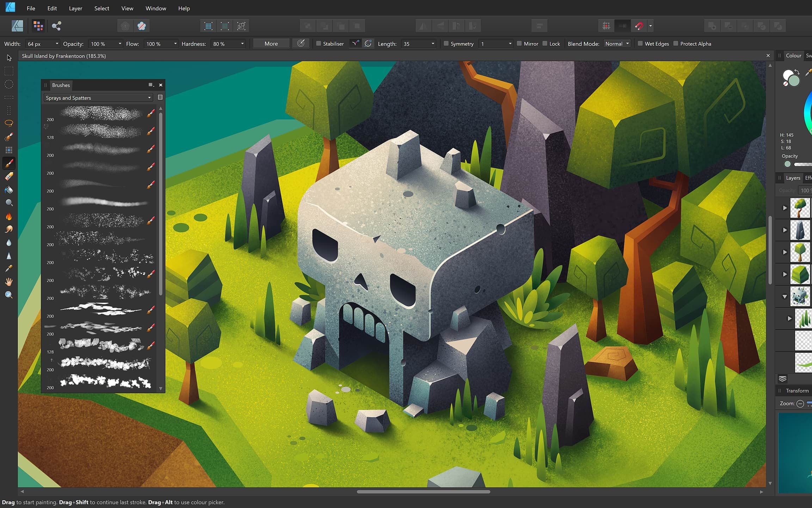Choose the elliptical marquee selection tool
The height and width of the screenshot is (508, 812).
tap(9, 84)
